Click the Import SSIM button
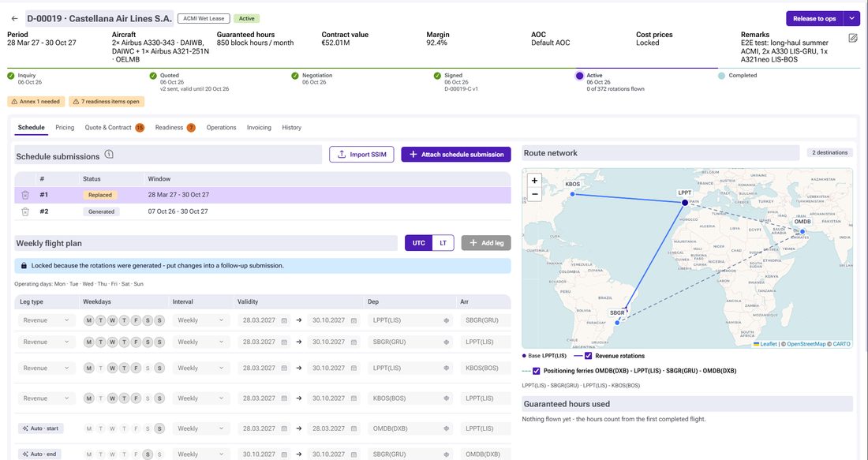This screenshot has width=868, height=460. [361, 155]
